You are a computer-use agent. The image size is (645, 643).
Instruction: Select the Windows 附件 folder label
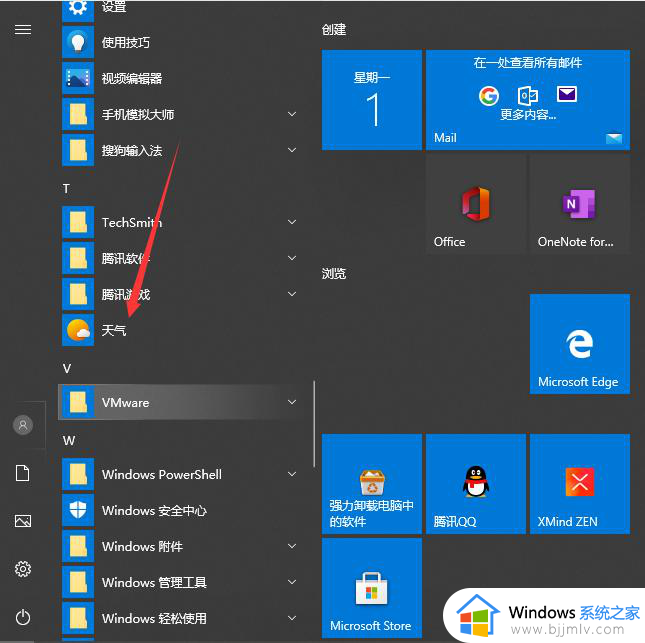[x=142, y=546]
